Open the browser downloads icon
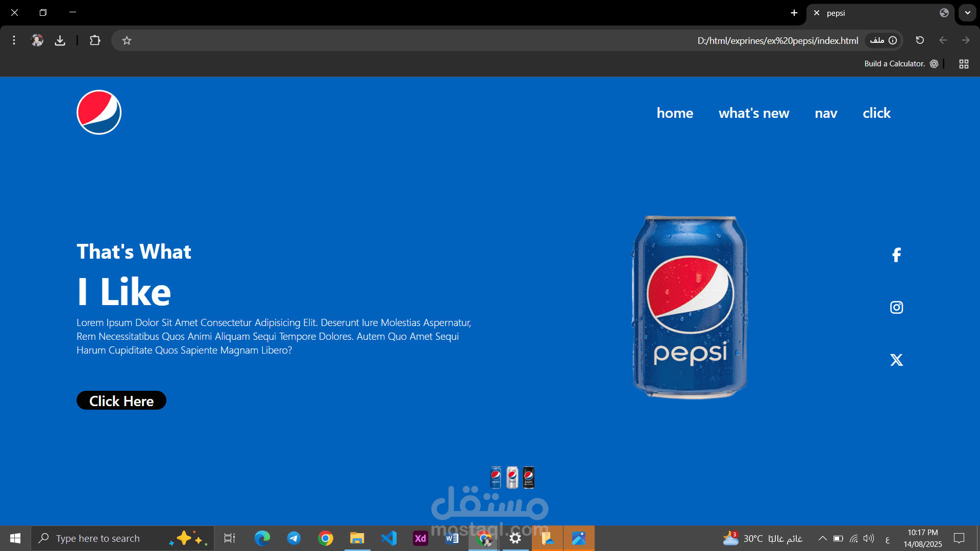Image resolution: width=980 pixels, height=551 pixels. (60, 40)
